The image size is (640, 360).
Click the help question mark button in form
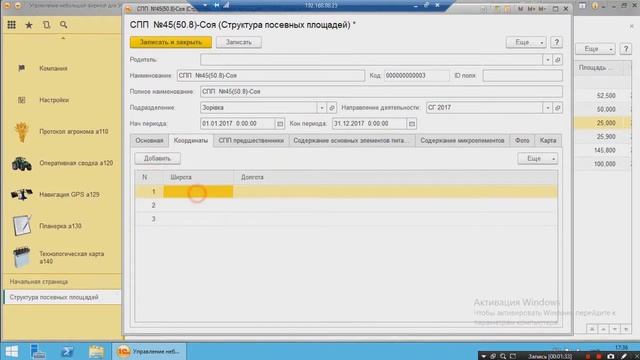point(556,42)
